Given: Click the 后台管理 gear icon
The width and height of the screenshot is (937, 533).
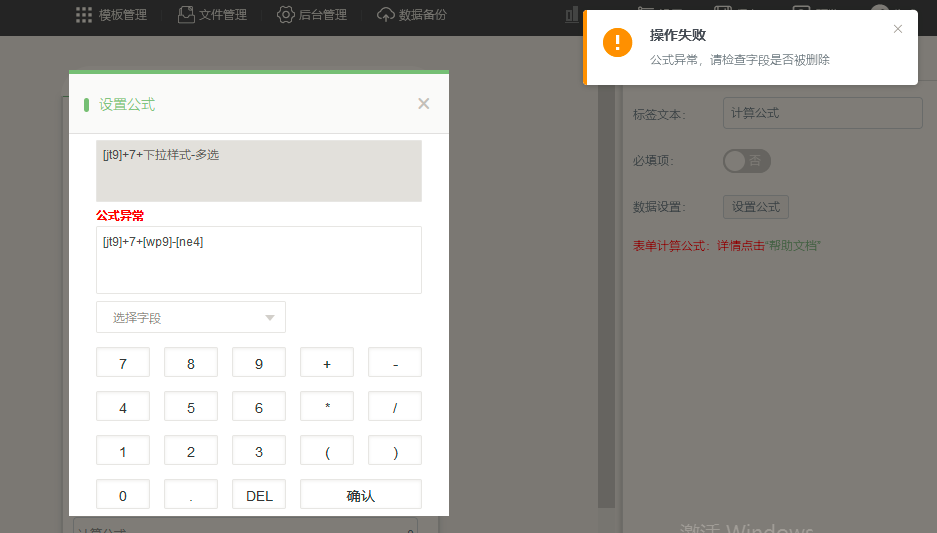Looking at the screenshot, I should (286, 15).
